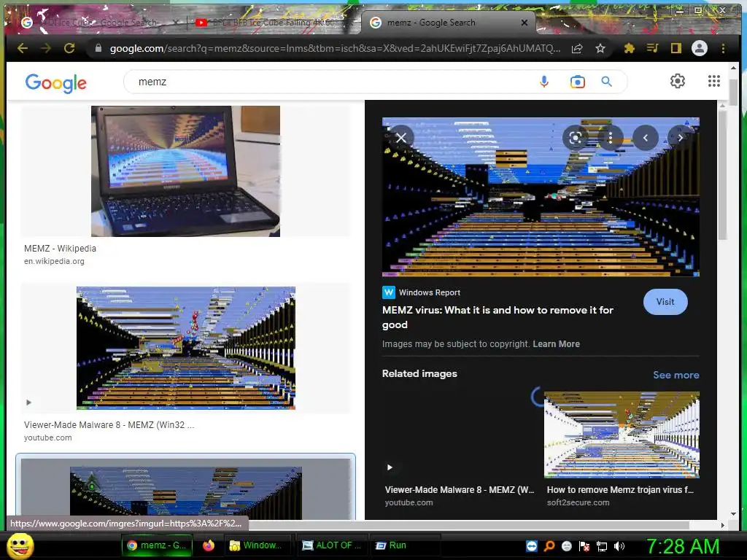Click the horizontal scrollbar right arrow

[722, 525]
